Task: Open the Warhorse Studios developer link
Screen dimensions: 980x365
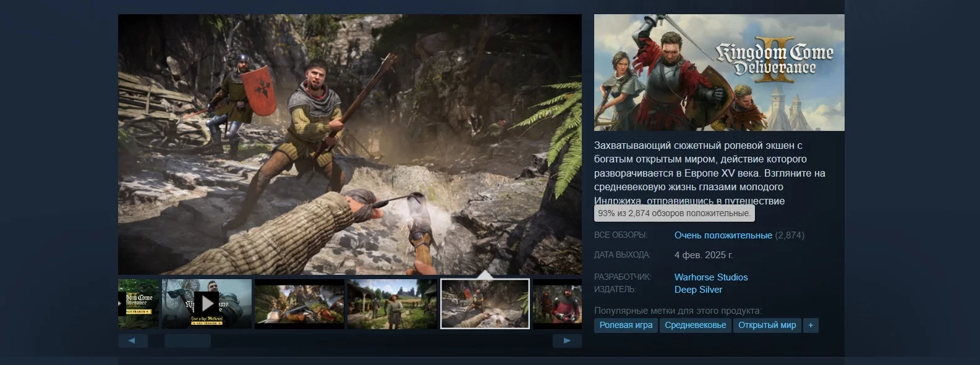Action: point(710,277)
